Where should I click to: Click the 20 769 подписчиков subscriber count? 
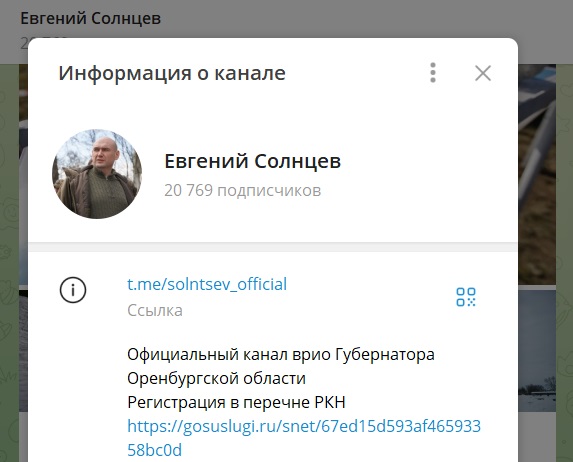click(x=242, y=190)
